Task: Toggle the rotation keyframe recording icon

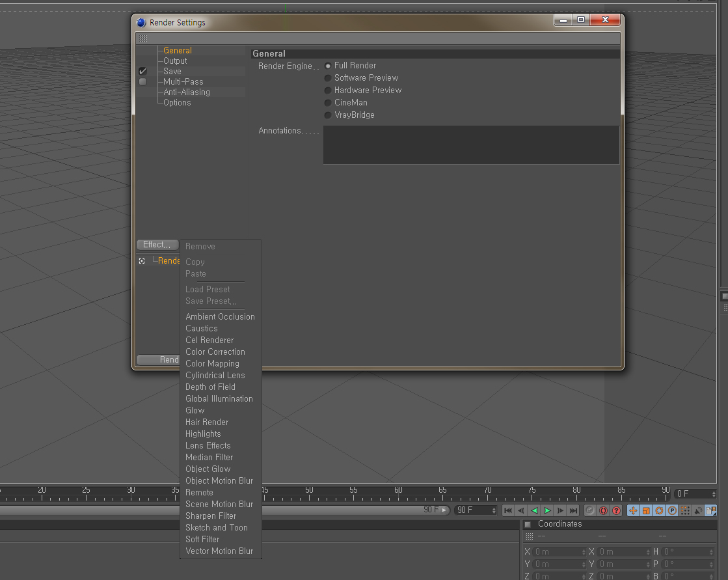Action: (x=659, y=510)
